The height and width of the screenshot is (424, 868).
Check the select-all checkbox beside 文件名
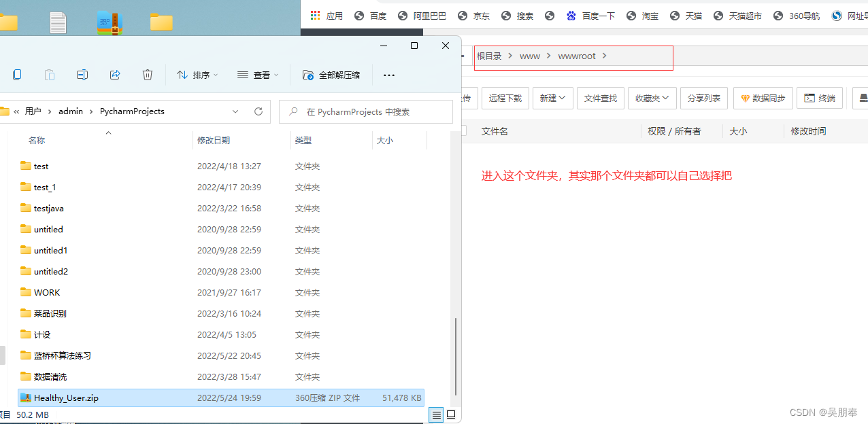463,130
